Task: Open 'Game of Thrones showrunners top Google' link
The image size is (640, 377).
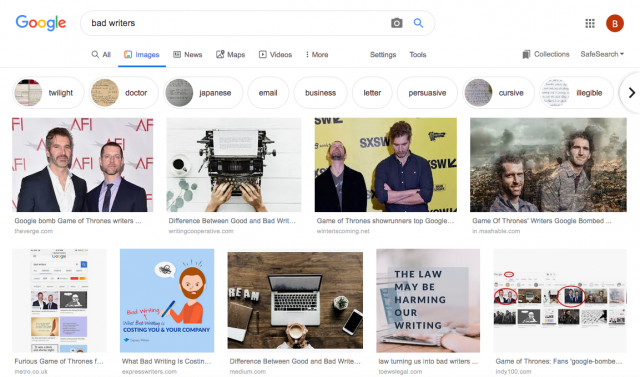Action: (x=385, y=221)
